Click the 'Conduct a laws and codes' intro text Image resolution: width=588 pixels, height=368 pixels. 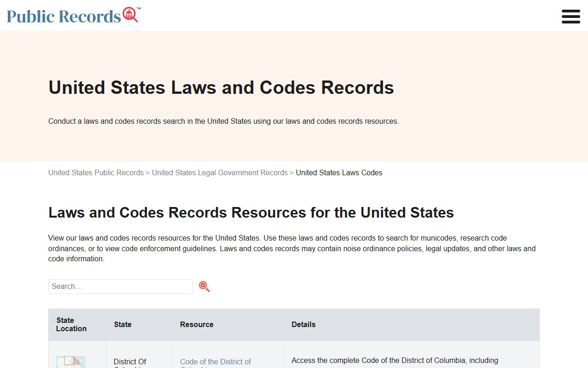(223, 121)
